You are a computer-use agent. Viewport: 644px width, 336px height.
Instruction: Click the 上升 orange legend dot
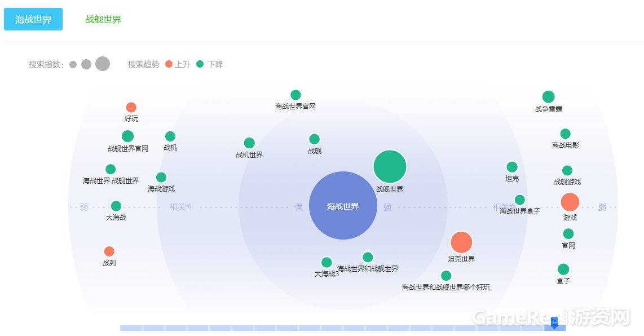point(169,64)
